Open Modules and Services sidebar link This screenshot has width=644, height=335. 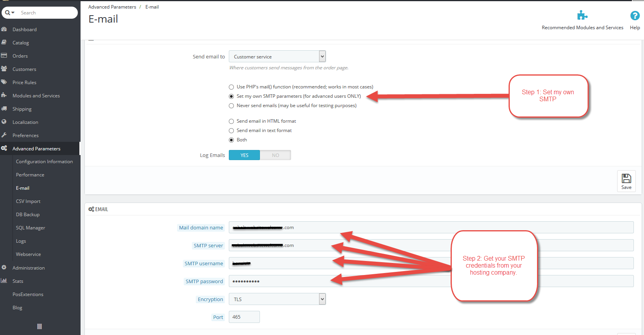(36, 96)
